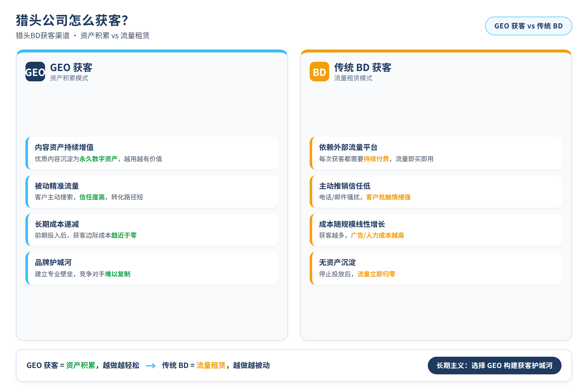The image size is (588, 392).
Task: Click the '越做越轻松' summary text
Action: click(121, 366)
